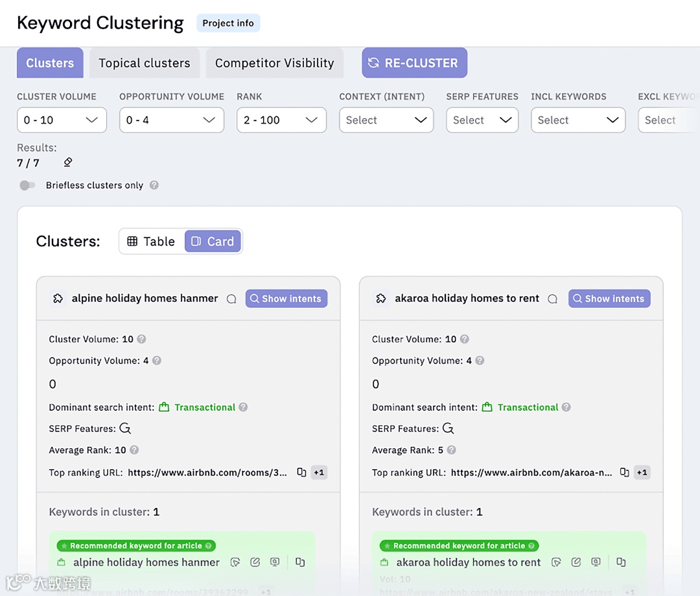Click help icon next to Average Rank 10
The width and height of the screenshot is (700, 596).
click(134, 450)
